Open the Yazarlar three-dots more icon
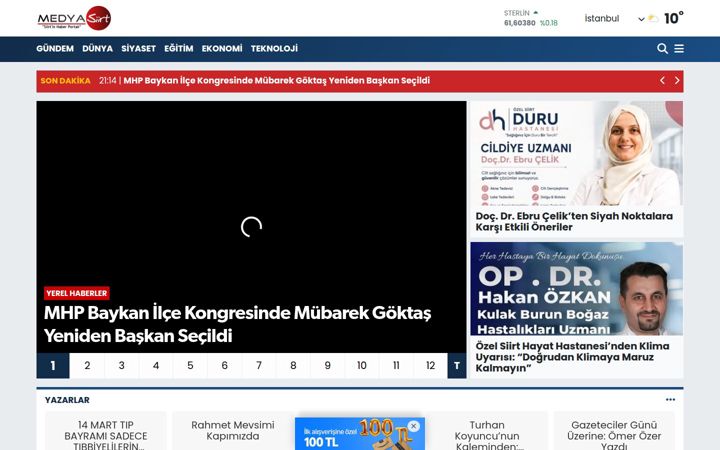This screenshot has height=450, width=720. pyautogui.click(x=670, y=399)
